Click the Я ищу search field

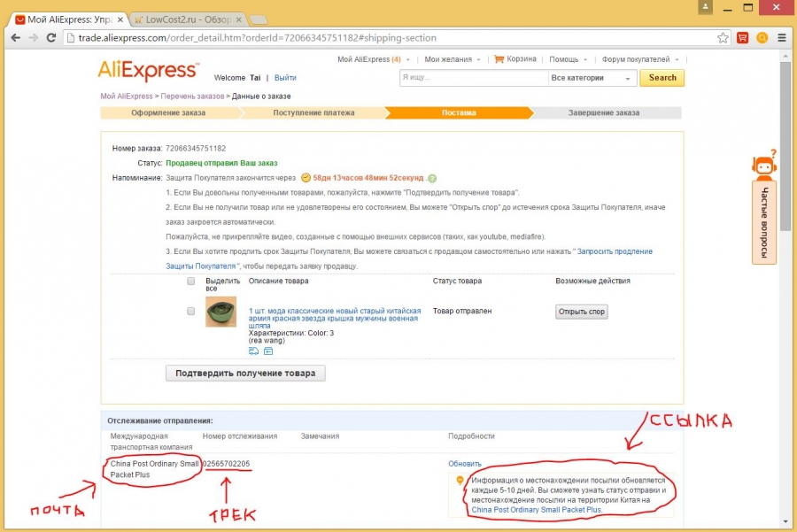pos(473,78)
